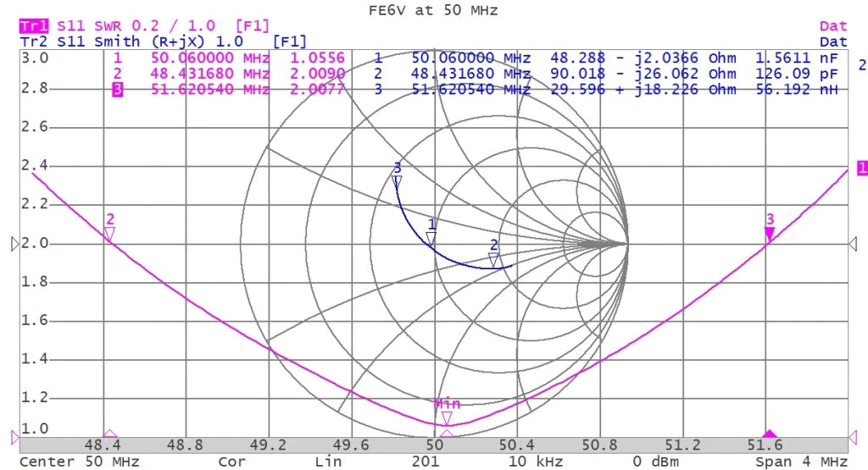Click the 0 dBm power level field
This screenshot has width=868, height=470.
point(658,462)
